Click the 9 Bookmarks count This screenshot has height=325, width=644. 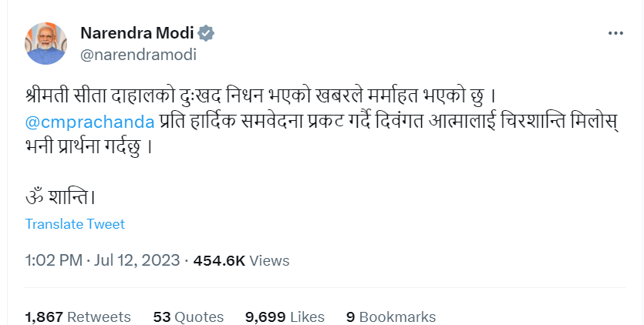click(x=391, y=317)
